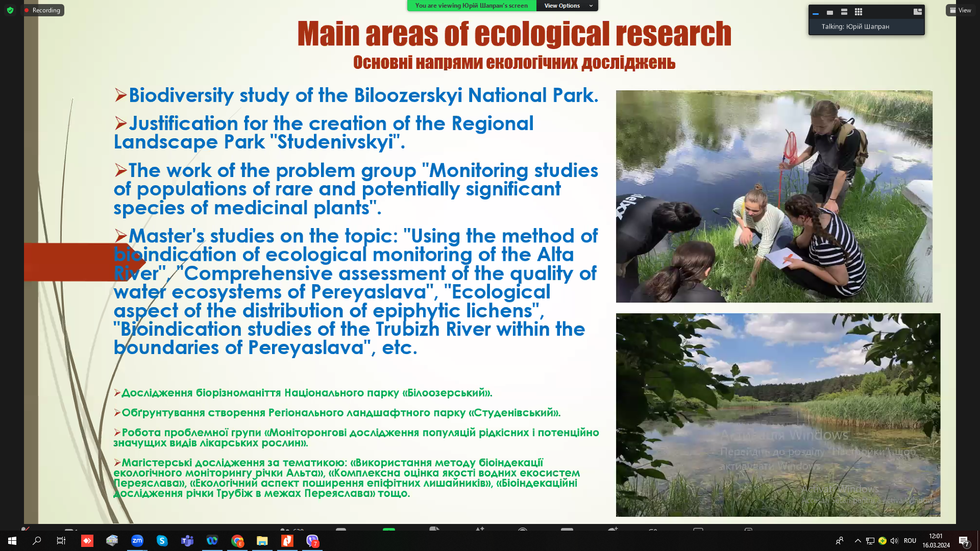The height and width of the screenshot is (551, 980).
Task: Click the green encryption shield icon
Action: click(10, 10)
